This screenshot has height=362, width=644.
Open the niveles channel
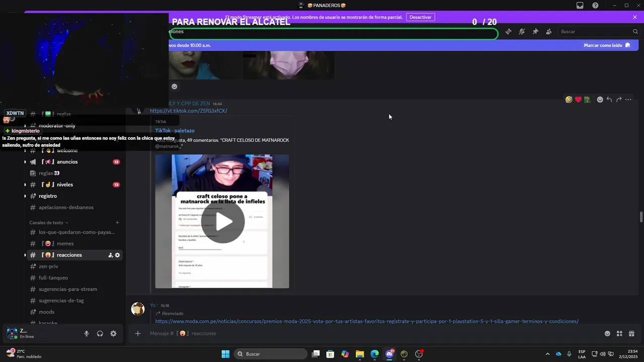pos(65,185)
